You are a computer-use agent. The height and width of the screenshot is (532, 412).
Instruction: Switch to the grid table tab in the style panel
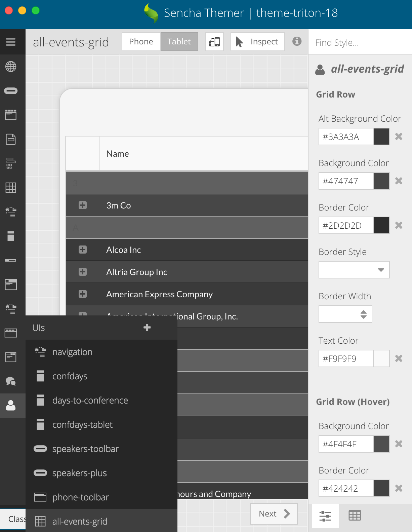[x=355, y=516]
